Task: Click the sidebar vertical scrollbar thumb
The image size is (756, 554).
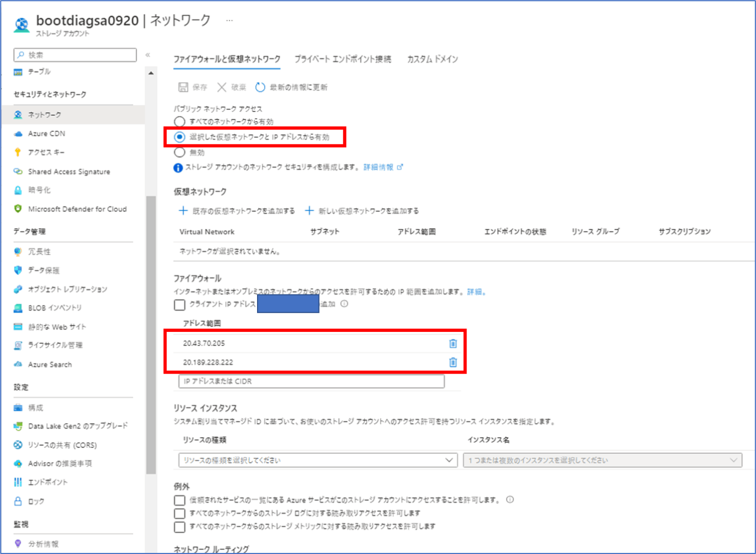Action: [x=151, y=335]
